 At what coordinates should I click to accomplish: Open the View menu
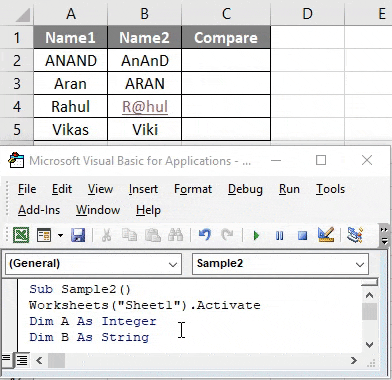click(x=100, y=189)
